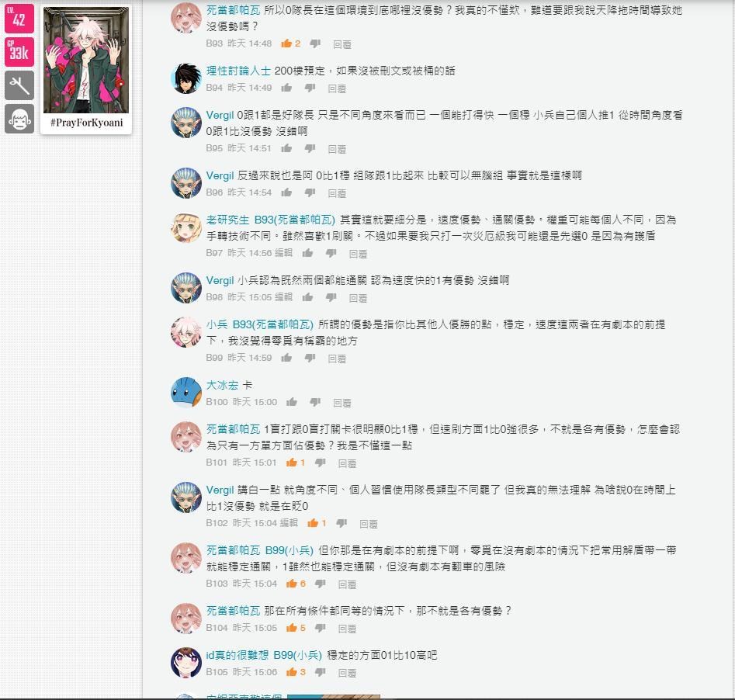Like comment B100 by 大冰宏
The height and width of the screenshot is (700, 735).
(292, 402)
